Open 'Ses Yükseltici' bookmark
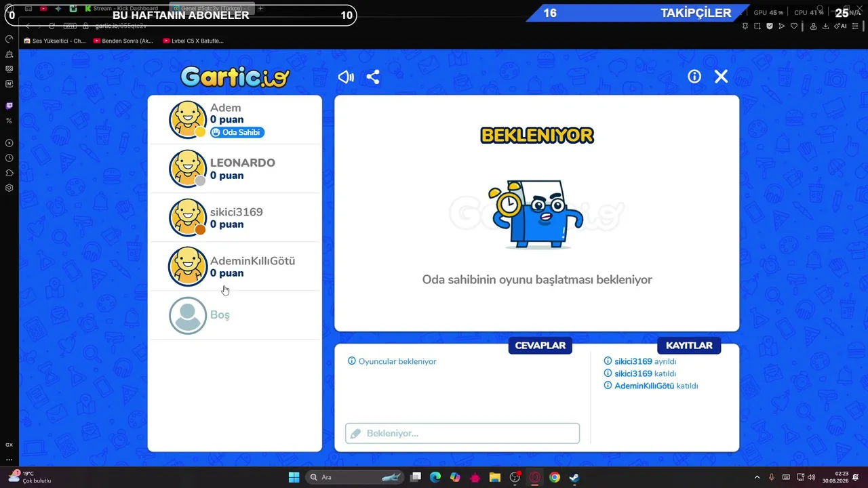 54,41
